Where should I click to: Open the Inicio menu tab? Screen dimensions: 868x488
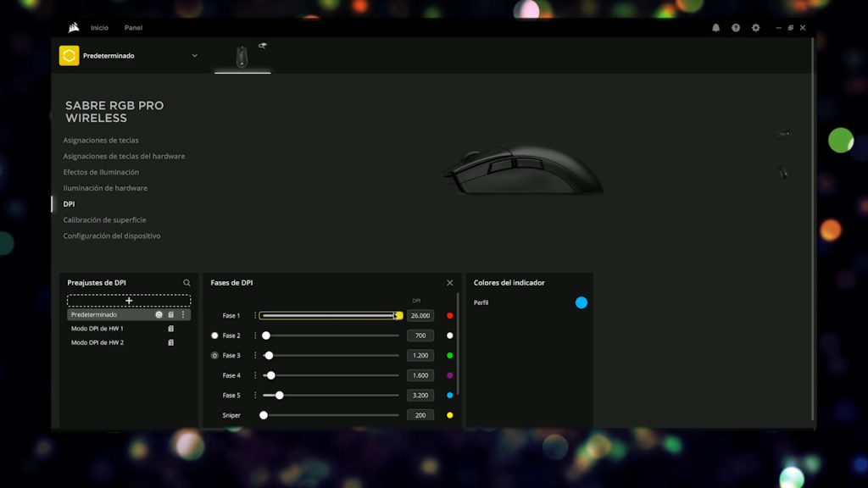100,28
